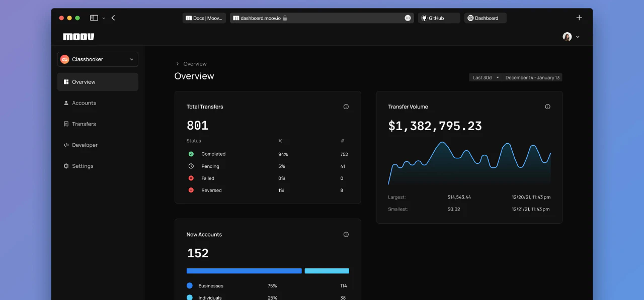This screenshot has height=300, width=644.
Task: Click the largest transfer amount $14,543.44
Action: coord(459,197)
